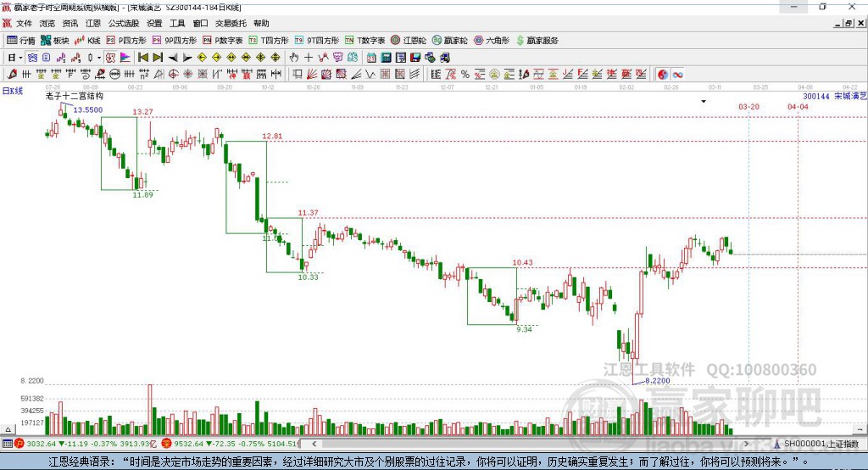868x470 pixels.
Task: Expand the candlestick style dropdown arrow
Action: coord(99,58)
